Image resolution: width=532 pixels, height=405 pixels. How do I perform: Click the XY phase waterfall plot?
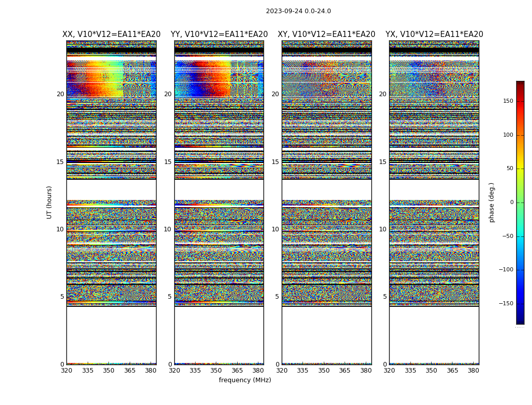(327, 202)
